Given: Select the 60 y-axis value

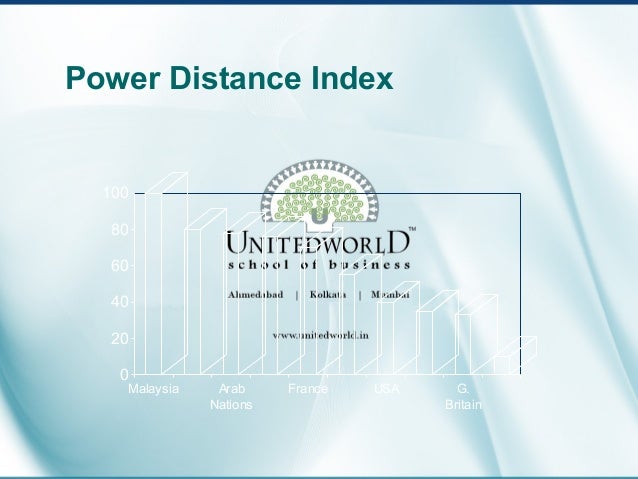Looking at the screenshot, I should click(120, 266).
